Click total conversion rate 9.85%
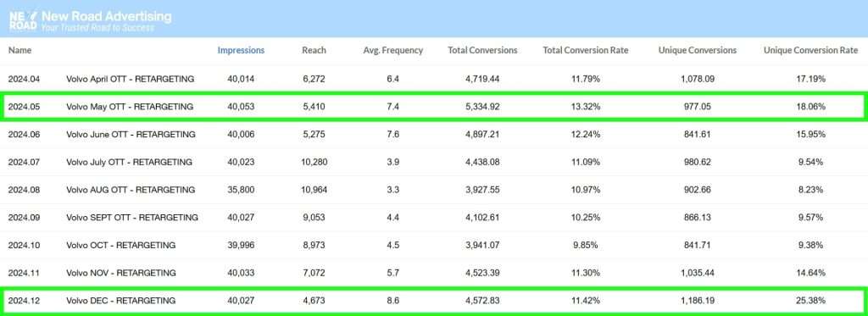Screen dimensions: 868x316 586,245
